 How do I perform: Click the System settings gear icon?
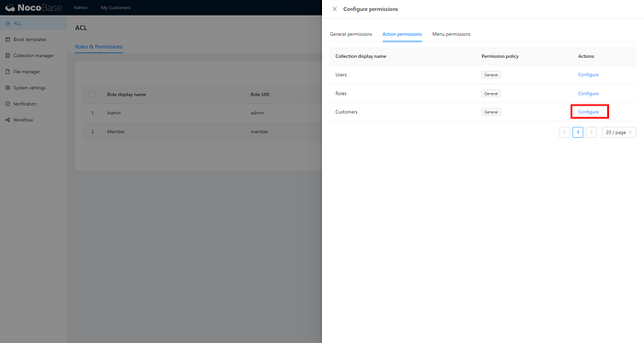tap(7, 87)
